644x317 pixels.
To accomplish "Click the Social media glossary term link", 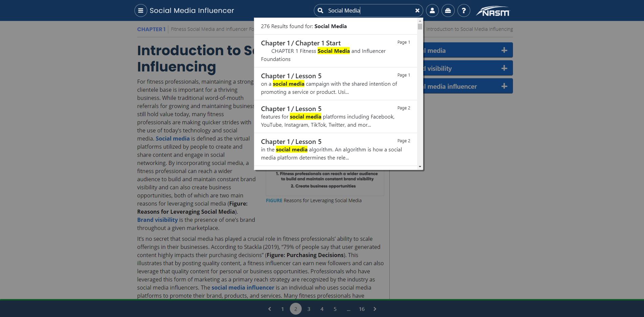I will pyautogui.click(x=173, y=139).
